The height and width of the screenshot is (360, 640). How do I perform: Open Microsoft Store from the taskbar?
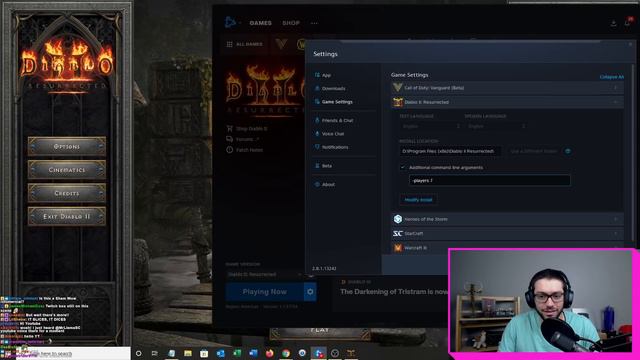204,353
